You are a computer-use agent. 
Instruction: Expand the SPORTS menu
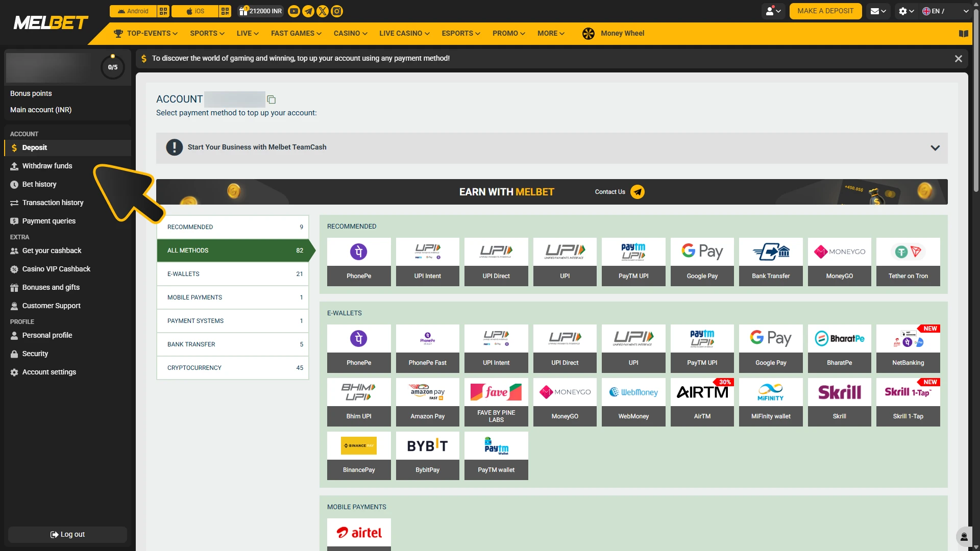[207, 34]
